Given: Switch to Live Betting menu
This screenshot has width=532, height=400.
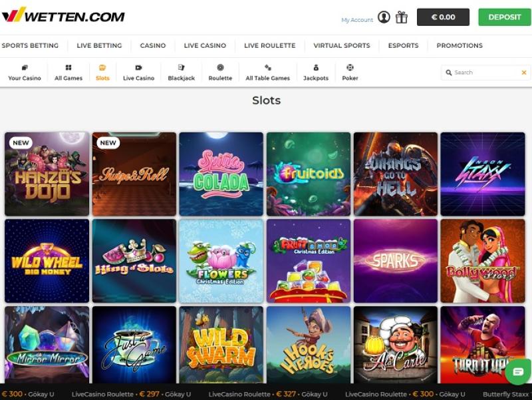Looking at the screenshot, I should (99, 45).
